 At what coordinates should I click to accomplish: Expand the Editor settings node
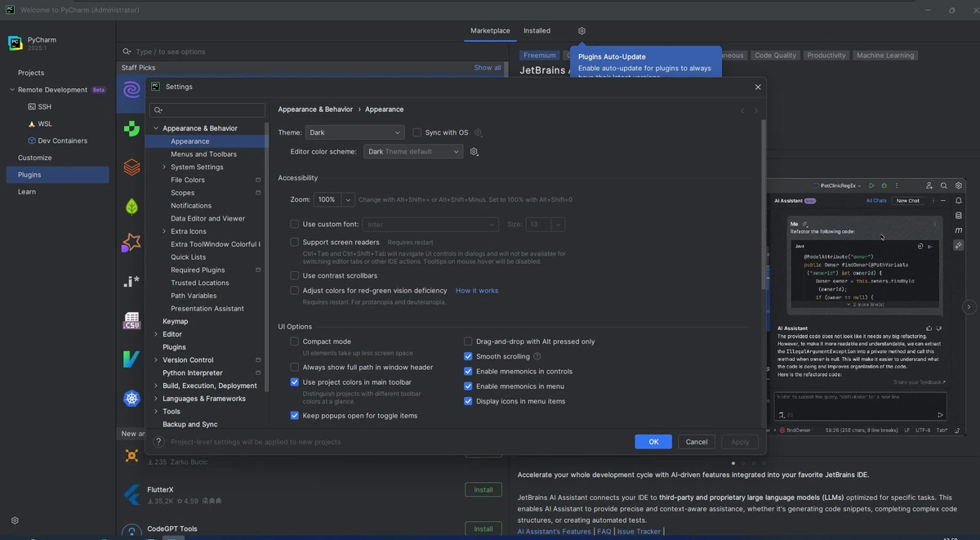click(x=156, y=334)
